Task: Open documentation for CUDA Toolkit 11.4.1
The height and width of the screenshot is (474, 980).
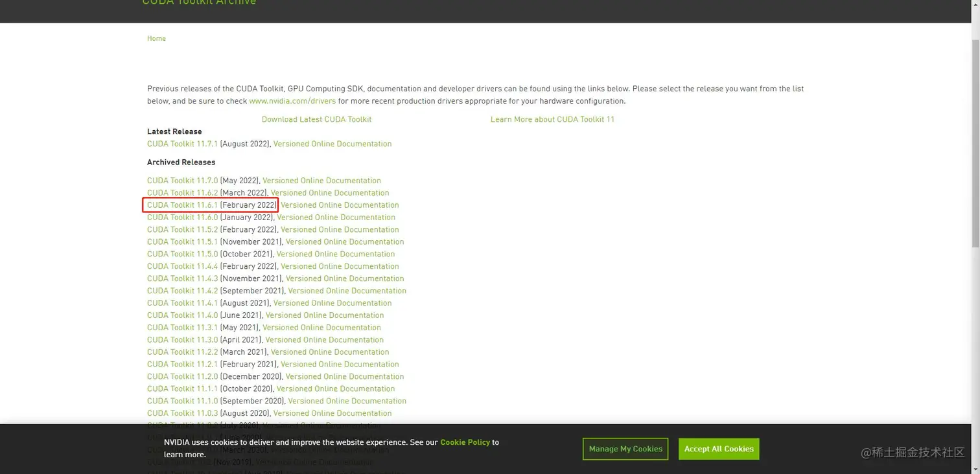Action: (x=332, y=303)
